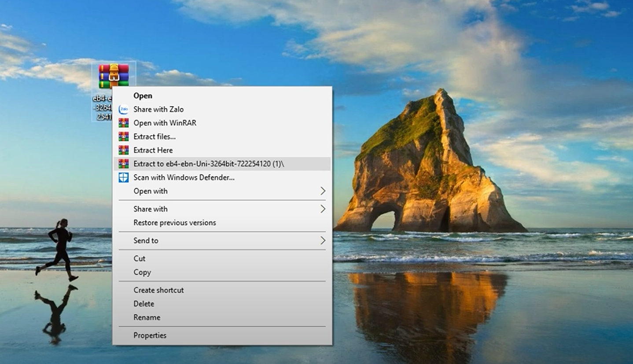
Task: Click WinRAR icon beside Extract files
Action: pyautogui.click(x=124, y=136)
